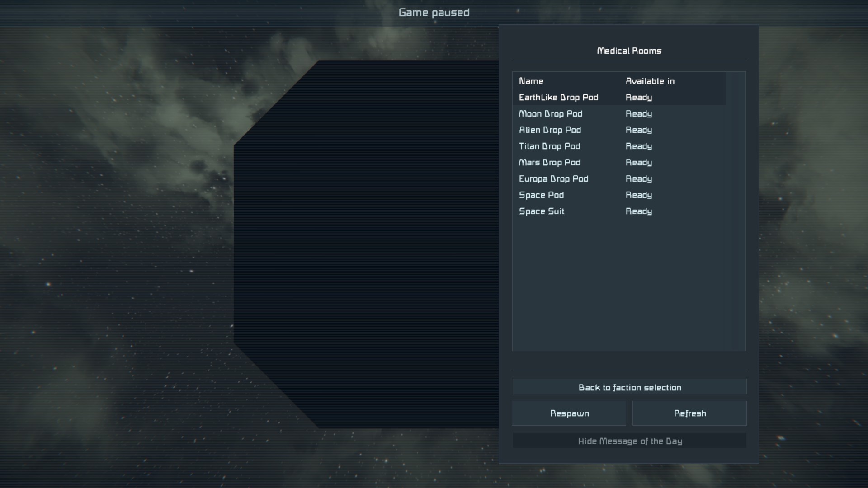The width and height of the screenshot is (868, 488).
Task: Click Ready status of Space Suit
Action: pyautogui.click(x=638, y=211)
